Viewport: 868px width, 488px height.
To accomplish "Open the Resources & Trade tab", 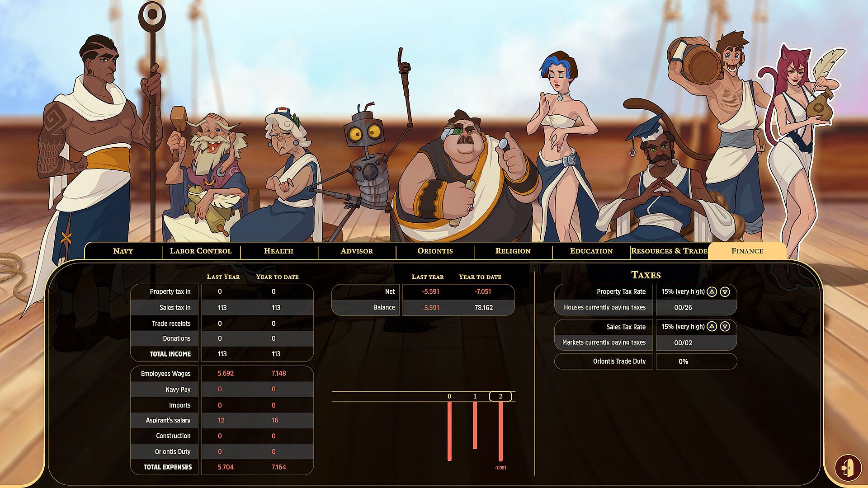I will point(669,251).
